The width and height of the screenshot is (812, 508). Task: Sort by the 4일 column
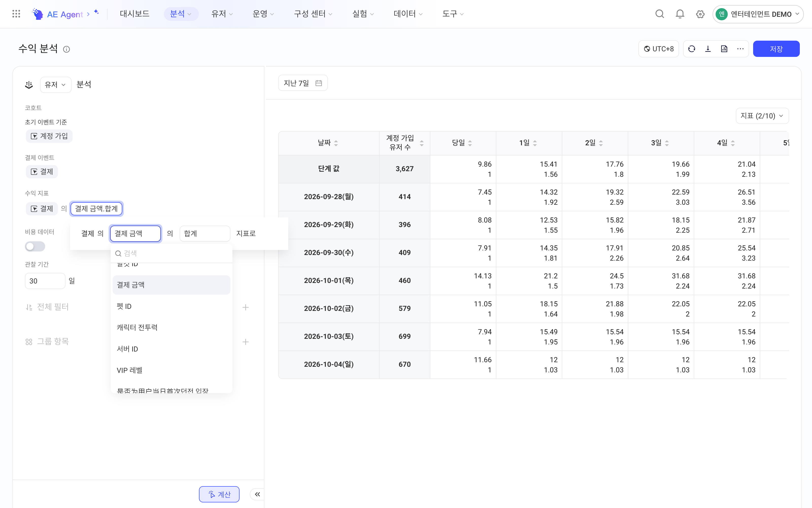pos(733,143)
